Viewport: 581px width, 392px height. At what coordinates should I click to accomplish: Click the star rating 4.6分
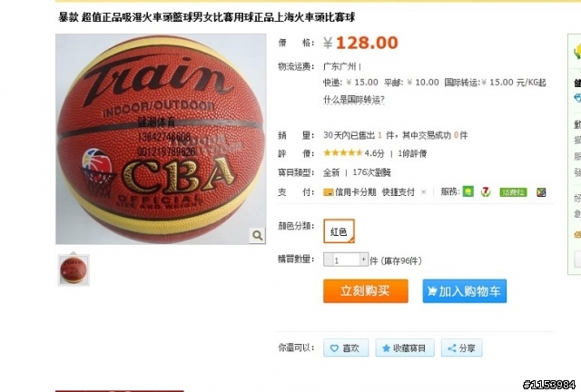pyautogui.click(x=354, y=153)
